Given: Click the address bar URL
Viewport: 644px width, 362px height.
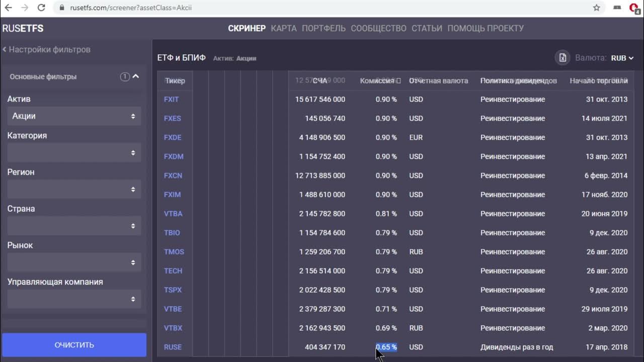Looking at the screenshot, I should (131, 8).
